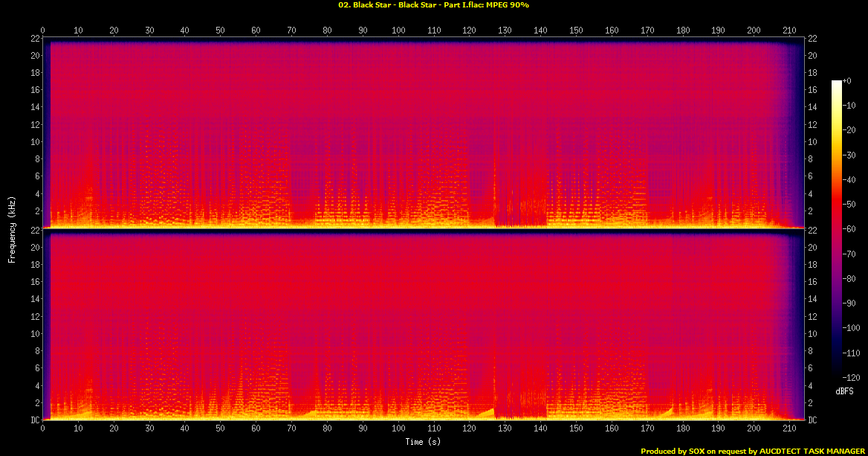Click the dBFS color gradient bar
This screenshot has width=868, height=456.
tap(837, 229)
